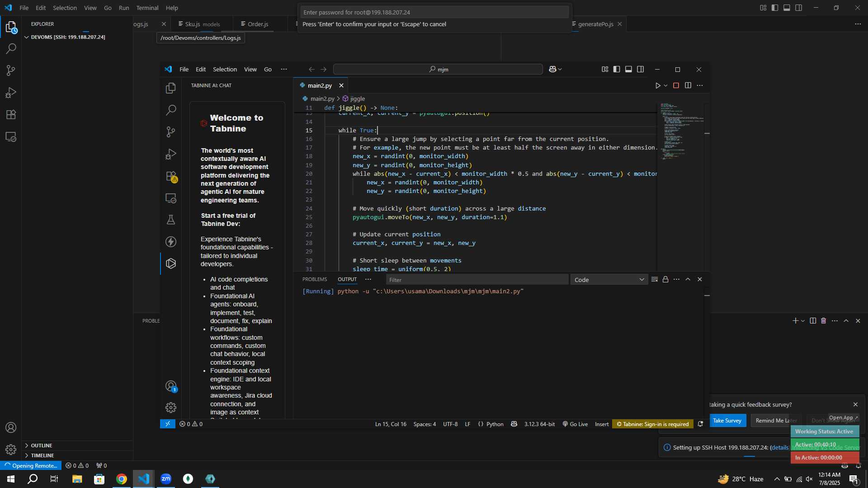Toggle secondary side bar in front window

pyautogui.click(x=641, y=69)
